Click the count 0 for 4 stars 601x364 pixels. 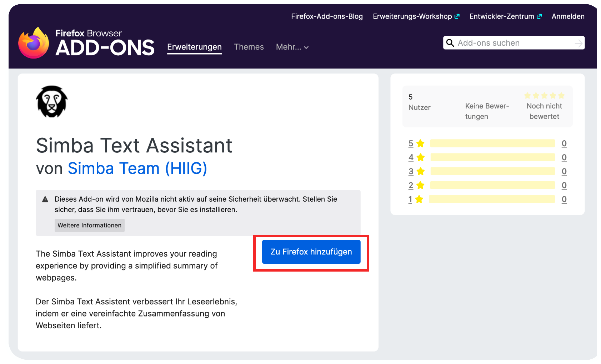point(564,157)
